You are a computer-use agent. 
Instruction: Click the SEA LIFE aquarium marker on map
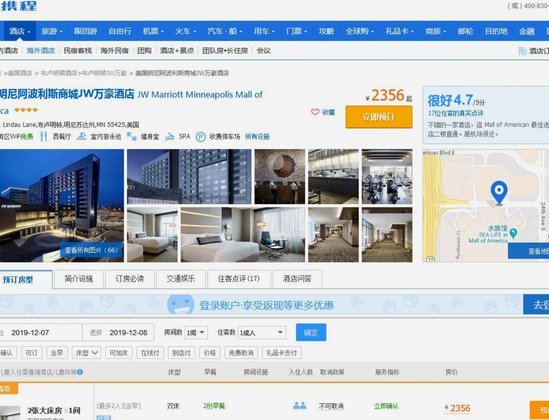513,233
